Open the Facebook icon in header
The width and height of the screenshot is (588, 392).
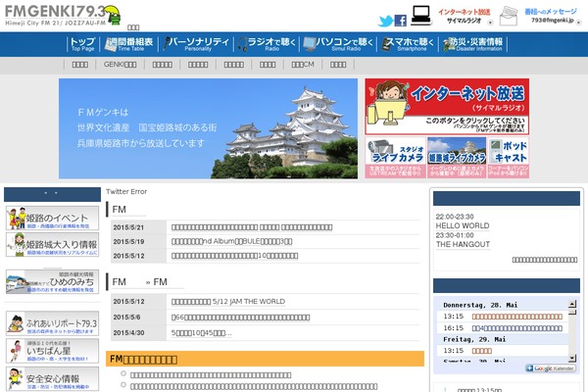pos(401,21)
